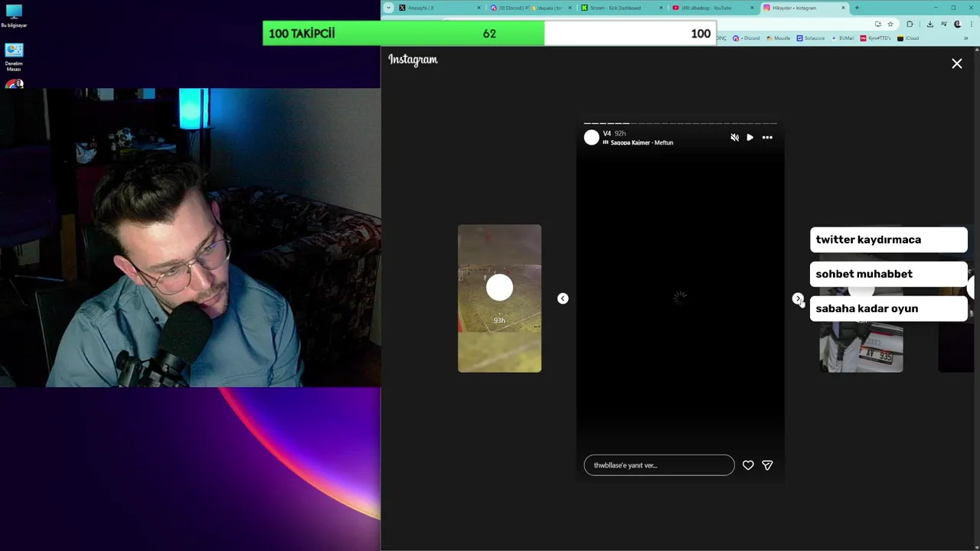Click the V4 username in the story header
This screenshot has height=551, width=980.
[607, 133]
